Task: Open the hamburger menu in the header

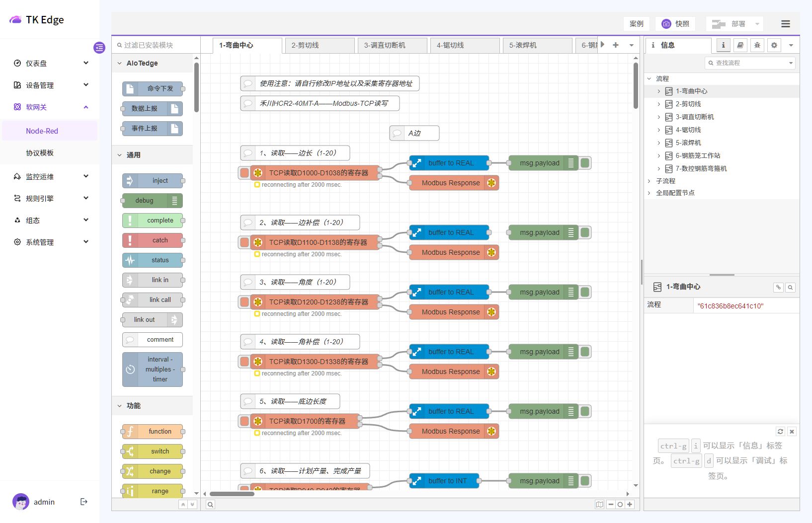Action: (x=786, y=24)
